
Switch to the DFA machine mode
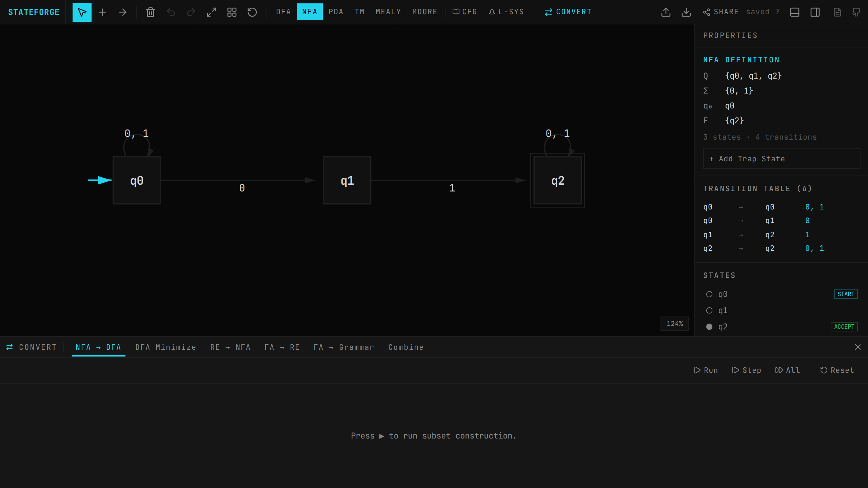283,12
